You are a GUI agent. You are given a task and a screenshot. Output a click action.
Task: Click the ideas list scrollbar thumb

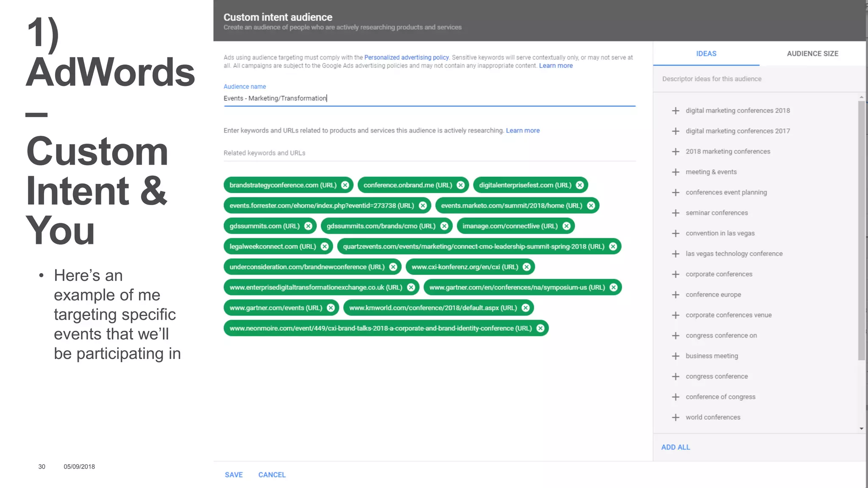[861, 230]
